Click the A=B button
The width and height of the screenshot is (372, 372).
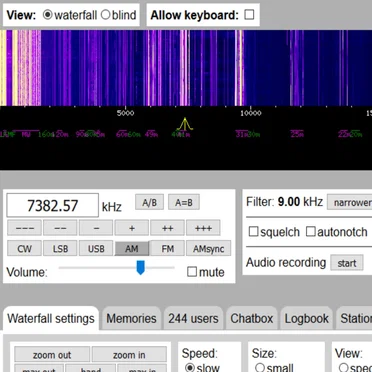184,202
